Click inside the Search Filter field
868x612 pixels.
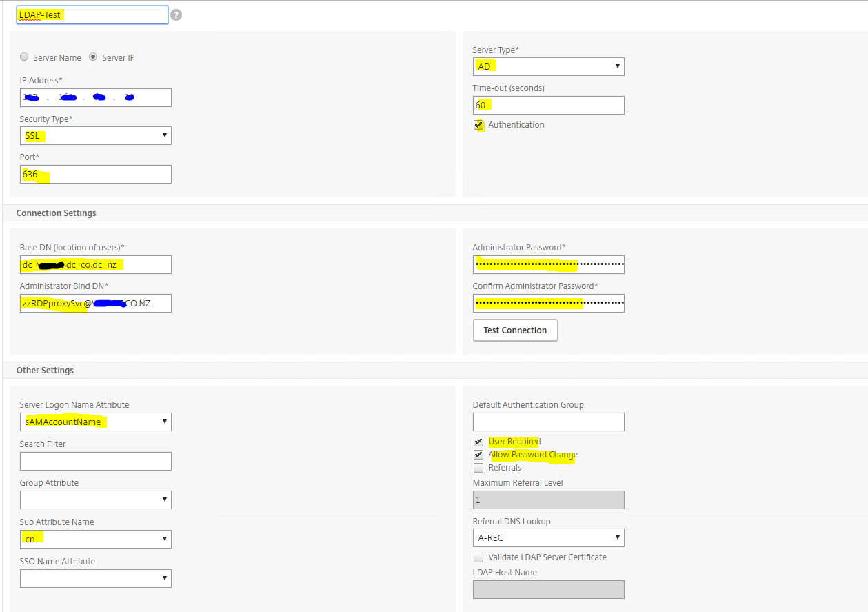coord(95,460)
